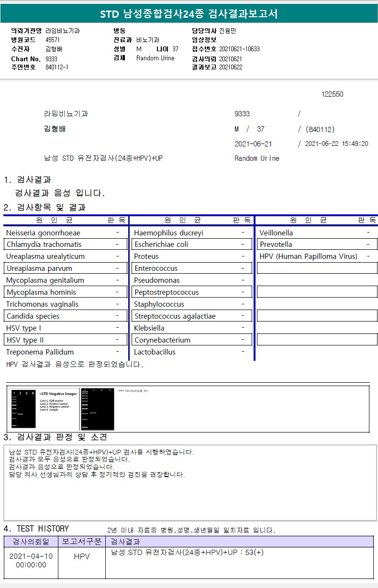Click inside the 판정 및 소견 text box
378x588 pixels.
tap(190, 483)
